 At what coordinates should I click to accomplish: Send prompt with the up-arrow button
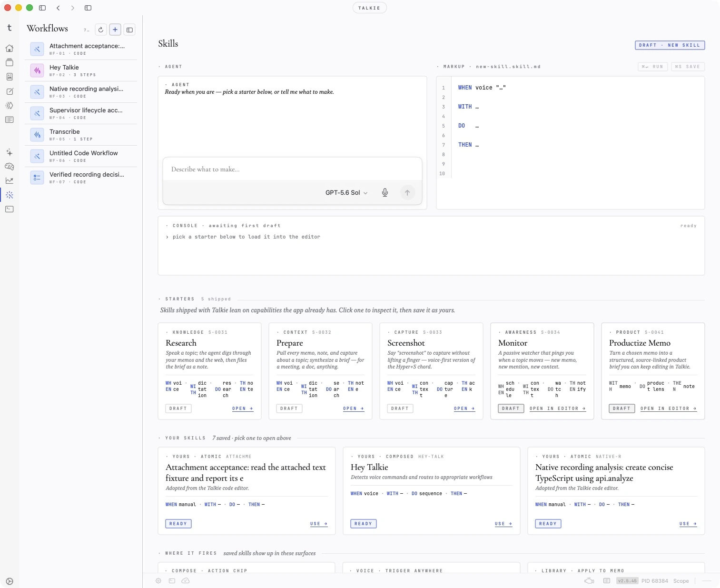point(407,192)
